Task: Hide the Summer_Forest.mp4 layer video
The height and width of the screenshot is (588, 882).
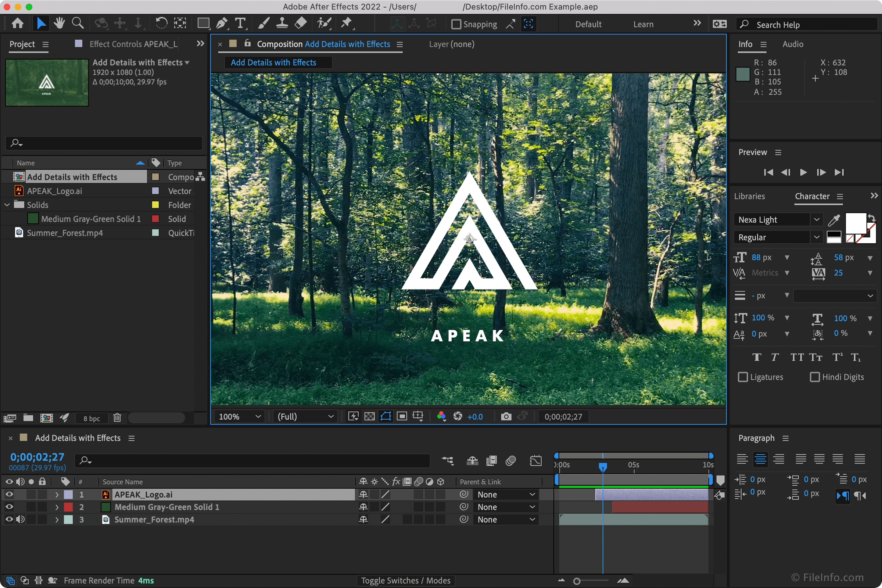Action: click(10, 519)
